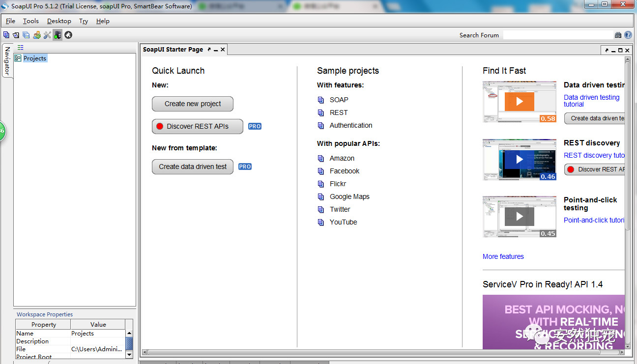The image size is (637, 364).
Task: Open the Help menu
Action: click(x=103, y=21)
